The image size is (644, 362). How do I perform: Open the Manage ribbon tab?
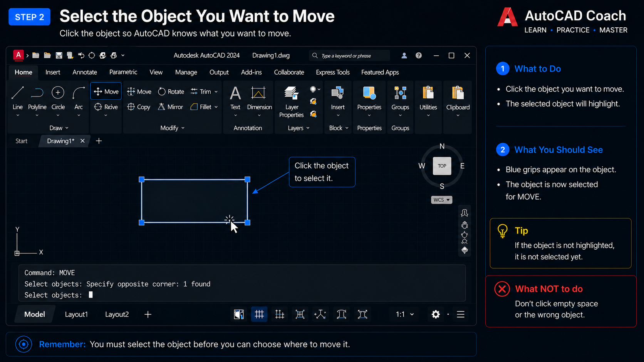(186, 72)
